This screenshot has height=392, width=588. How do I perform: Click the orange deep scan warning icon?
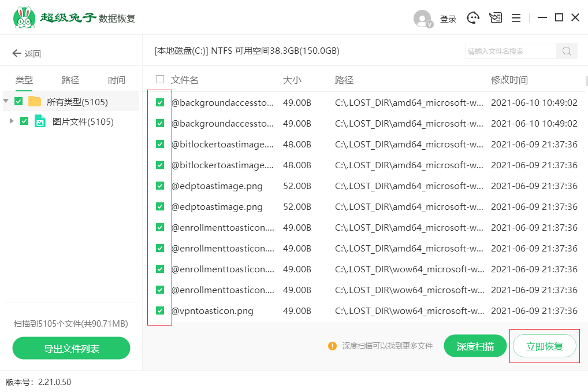(332, 346)
